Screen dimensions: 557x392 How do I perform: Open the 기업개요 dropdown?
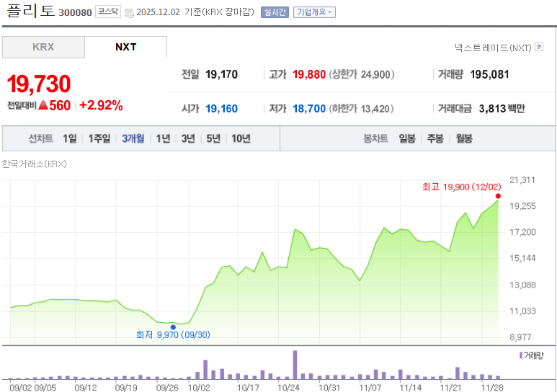pyautogui.click(x=314, y=12)
